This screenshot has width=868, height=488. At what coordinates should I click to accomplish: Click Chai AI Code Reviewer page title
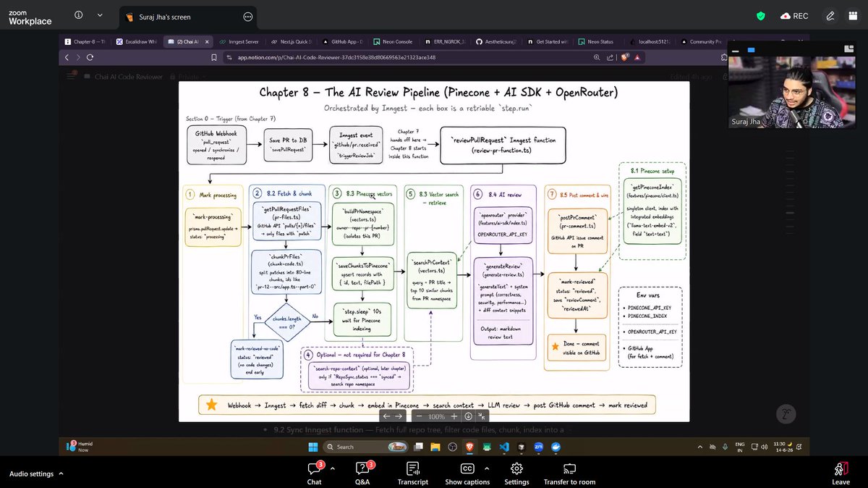[x=129, y=76]
